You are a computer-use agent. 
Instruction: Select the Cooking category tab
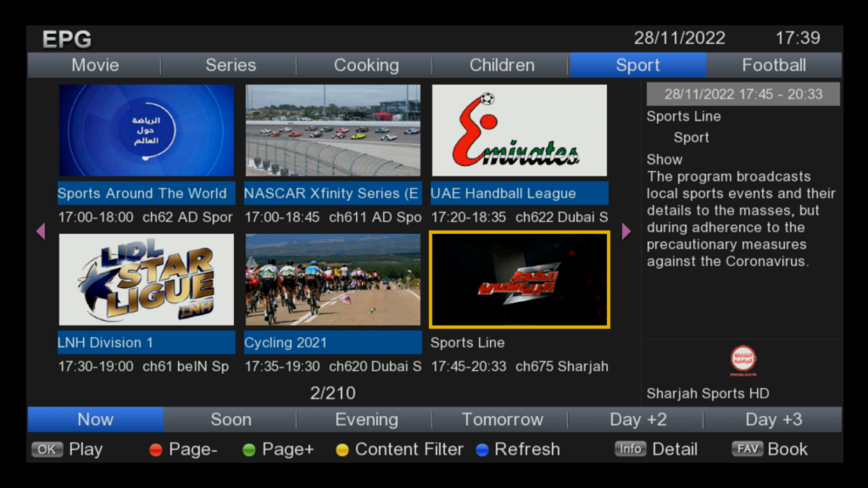click(366, 65)
